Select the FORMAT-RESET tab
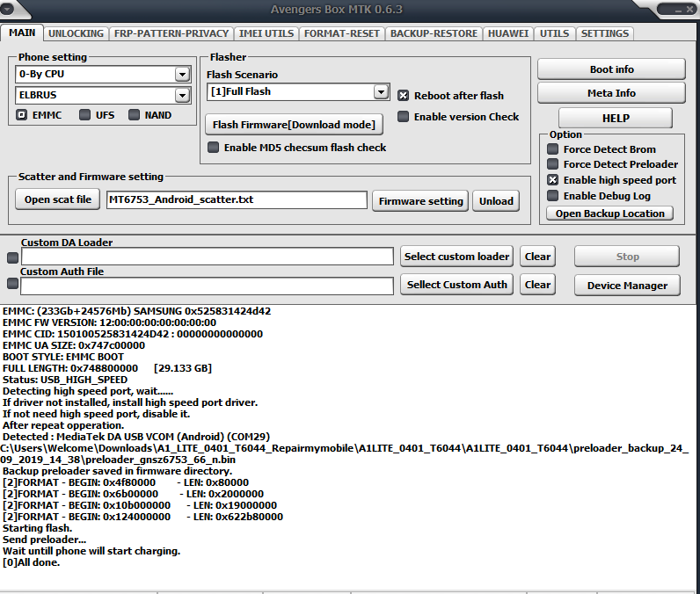The height and width of the screenshot is (594, 700). (341, 33)
